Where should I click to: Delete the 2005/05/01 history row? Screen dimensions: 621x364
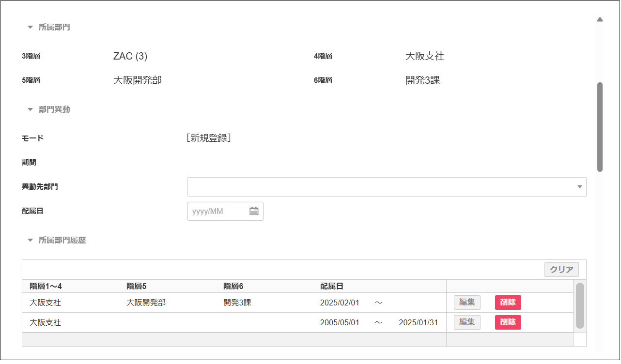pos(508,322)
